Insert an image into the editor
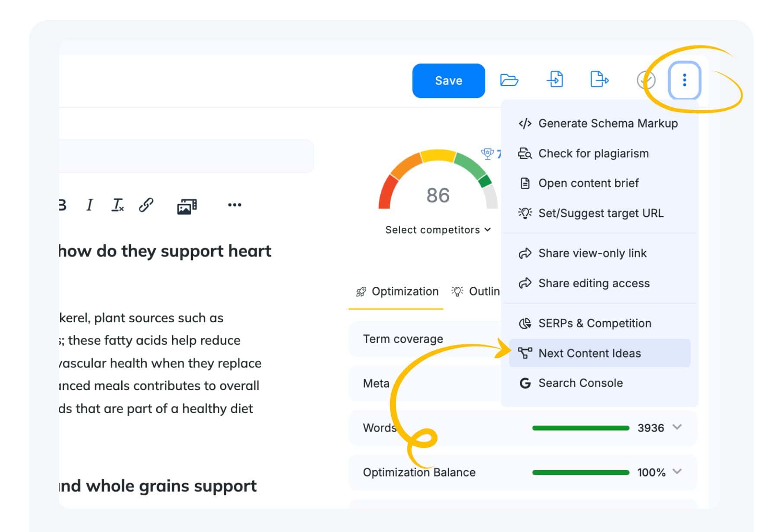This screenshot has width=779, height=532. click(187, 206)
